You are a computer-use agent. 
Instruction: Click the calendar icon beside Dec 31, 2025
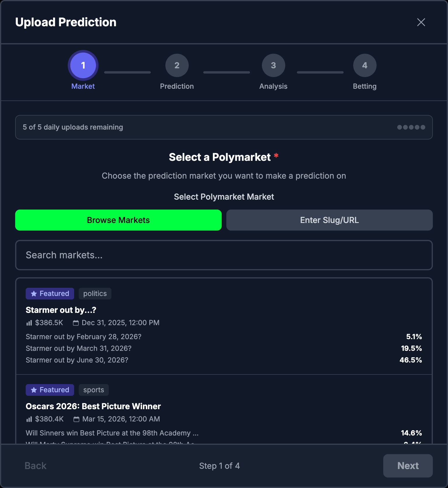76,323
